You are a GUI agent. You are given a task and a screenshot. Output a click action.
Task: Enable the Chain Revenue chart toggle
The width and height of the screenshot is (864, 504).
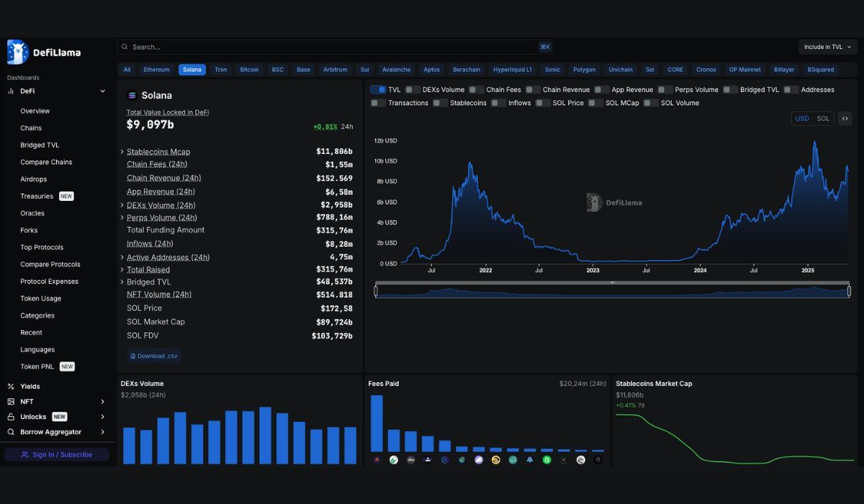pyautogui.click(x=533, y=90)
